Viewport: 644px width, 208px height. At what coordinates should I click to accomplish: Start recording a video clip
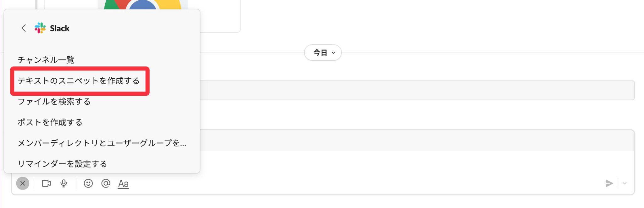(46, 183)
